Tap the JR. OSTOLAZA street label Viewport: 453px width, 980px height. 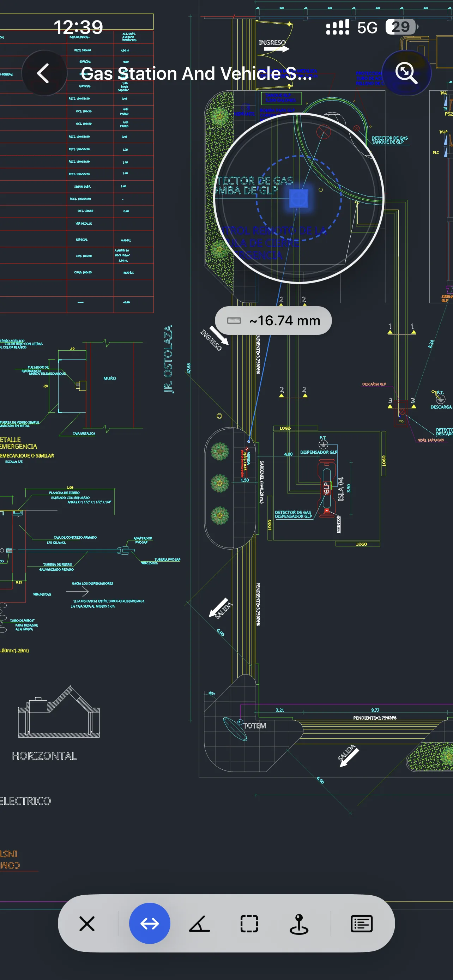click(169, 359)
